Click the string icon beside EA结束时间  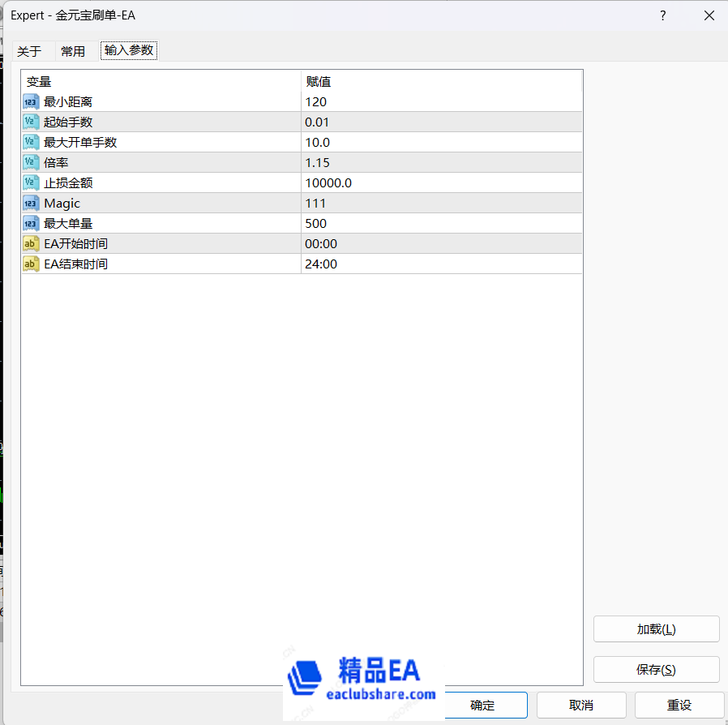[x=31, y=264]
